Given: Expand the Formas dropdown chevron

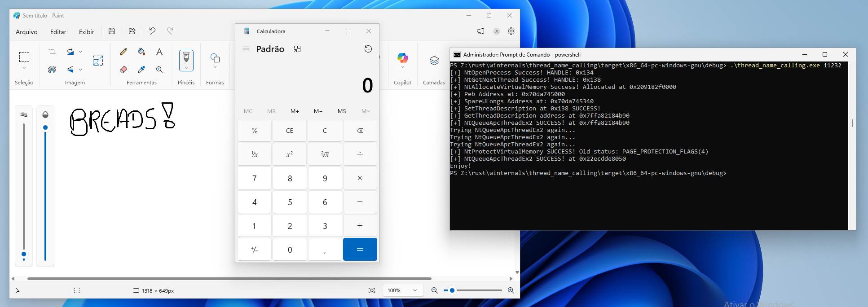Looking at the screenshot, I should (215, 67).
